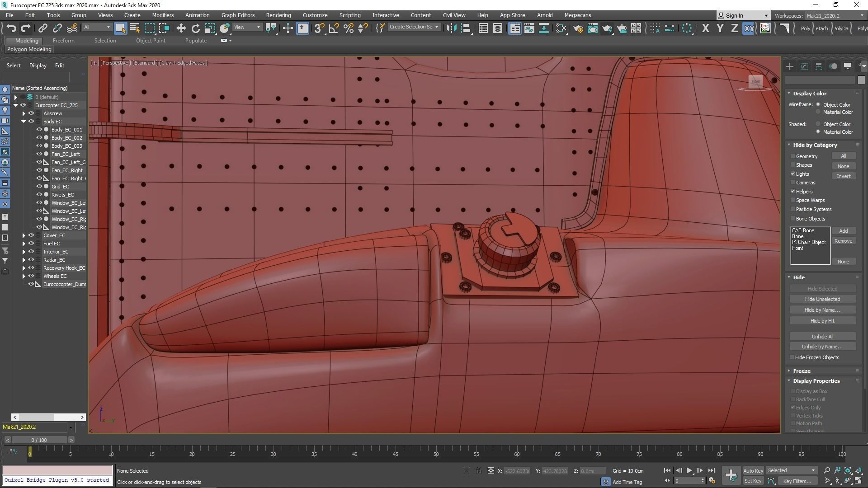Select the Rotate tool
The width and height of the screenshot is (868, 488).
click(195, 28)
